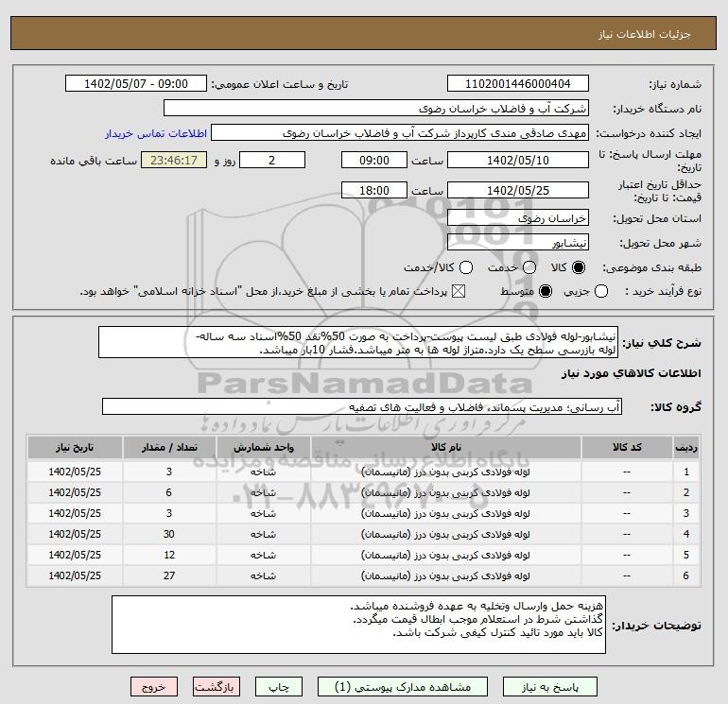The image size is (728, 704).
Task: Select the کالا/خدمت radio button
Action: click(466, 267)
